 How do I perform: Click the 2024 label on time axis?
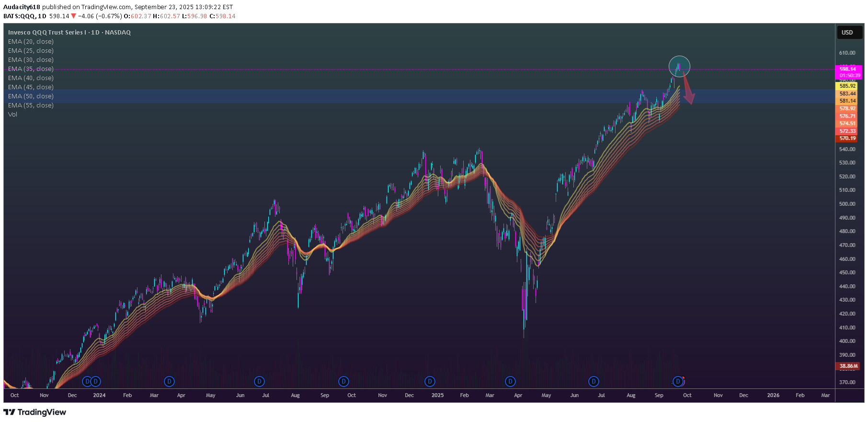[99, 396]
